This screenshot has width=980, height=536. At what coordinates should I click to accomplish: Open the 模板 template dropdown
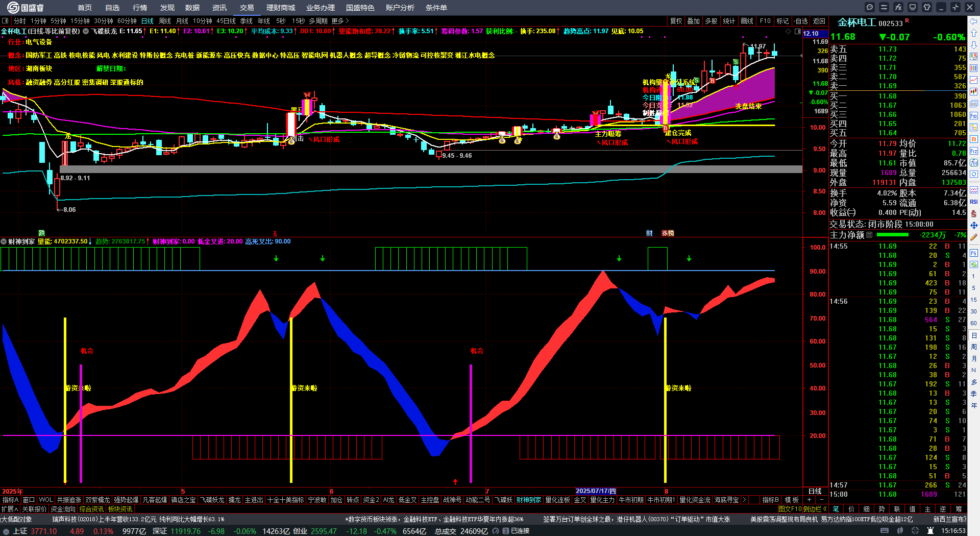click(x=792, y=500)
